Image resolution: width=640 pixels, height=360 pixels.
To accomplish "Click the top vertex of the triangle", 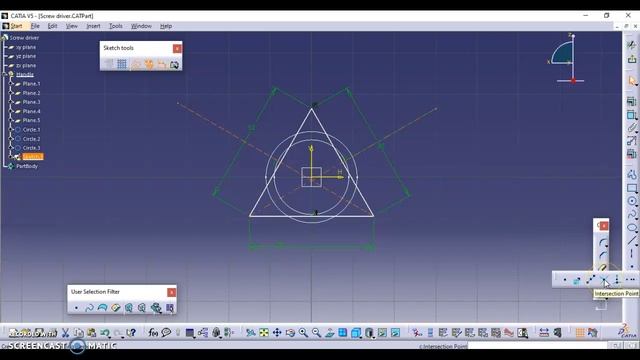I will [311, 109].
